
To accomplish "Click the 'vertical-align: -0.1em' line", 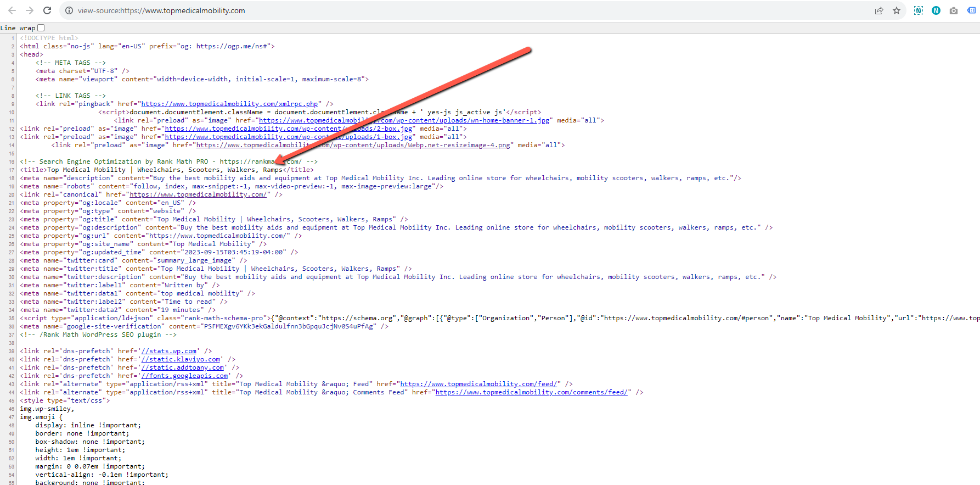I will click(x=102, y=475).
